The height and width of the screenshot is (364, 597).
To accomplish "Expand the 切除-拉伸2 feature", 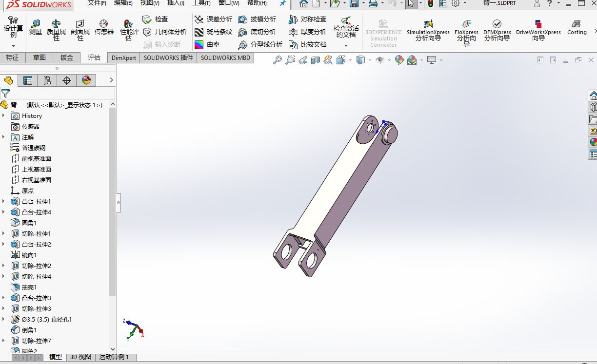I will click(x=4, y=266).
